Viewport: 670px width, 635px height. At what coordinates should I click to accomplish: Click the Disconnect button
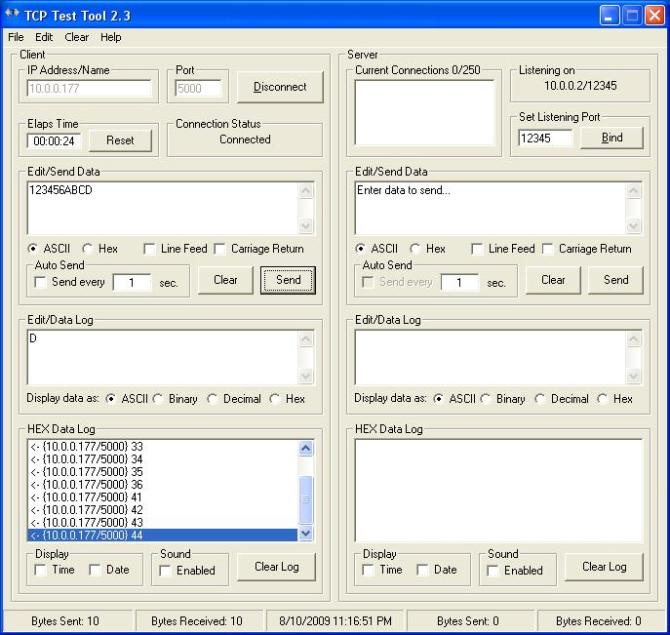click(x=280, y=87)
